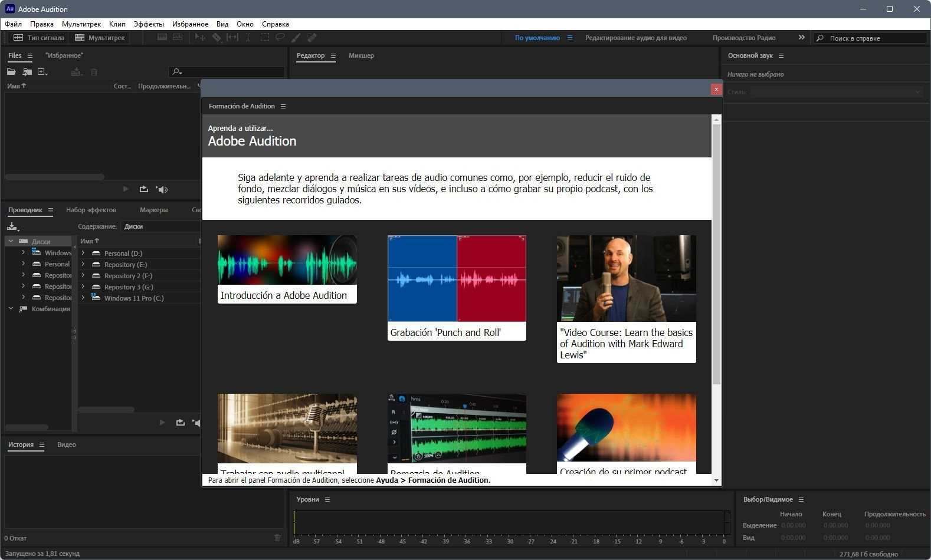
Task: Click the Files panel search field
Action: point(227,72)
